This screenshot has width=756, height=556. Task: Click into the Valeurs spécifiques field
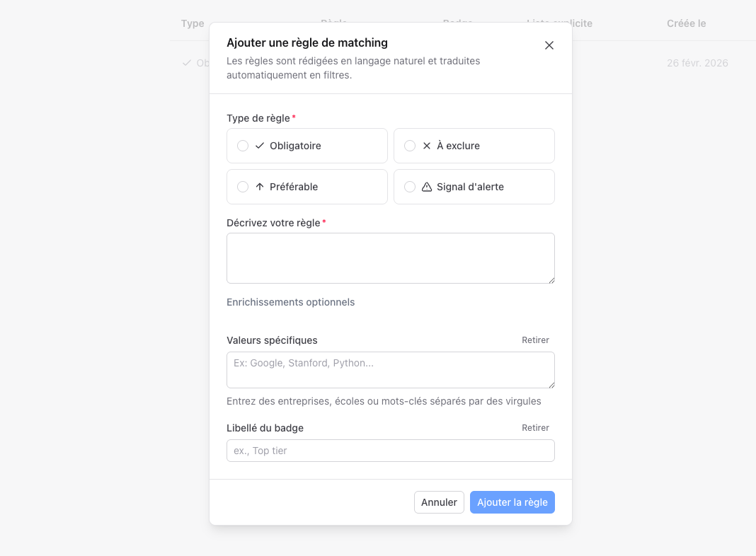(x=390, y=369)
